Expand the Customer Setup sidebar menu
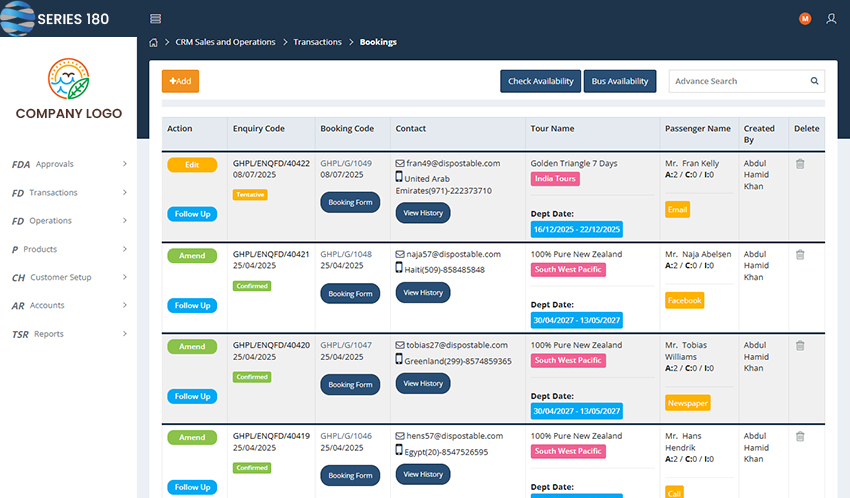 tap(68, 277)
